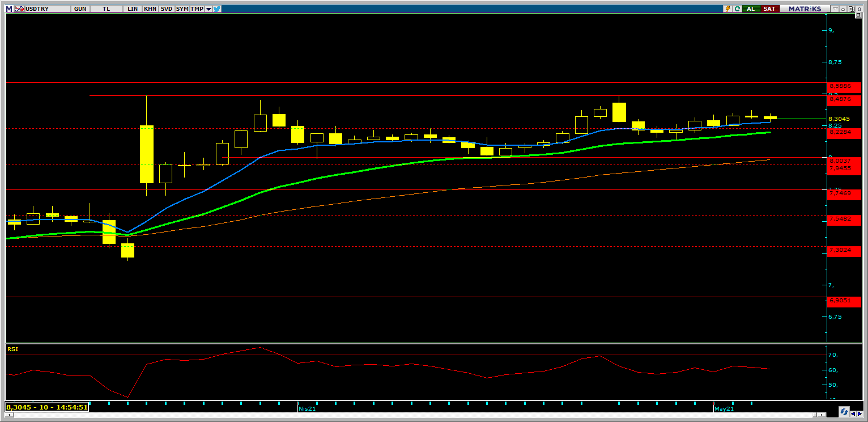The image size is (868, 422).
Task: Click the SYM toolbar button
Action: pos(182,9)
